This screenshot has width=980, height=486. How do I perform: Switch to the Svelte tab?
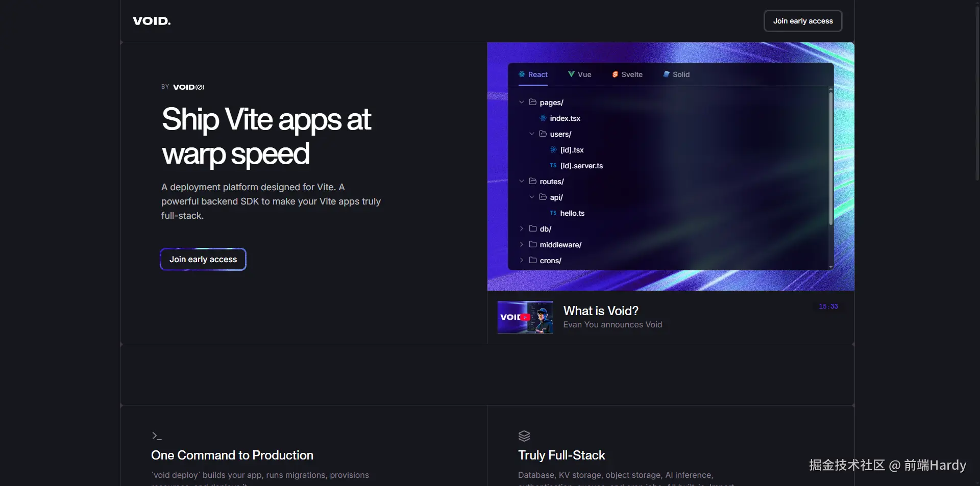point(627,74)
